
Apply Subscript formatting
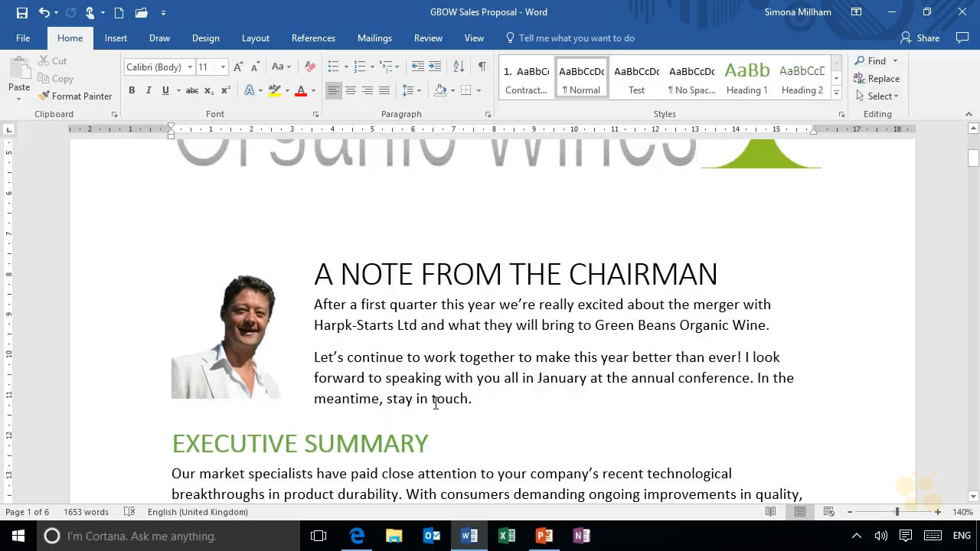tap(209, 90)
